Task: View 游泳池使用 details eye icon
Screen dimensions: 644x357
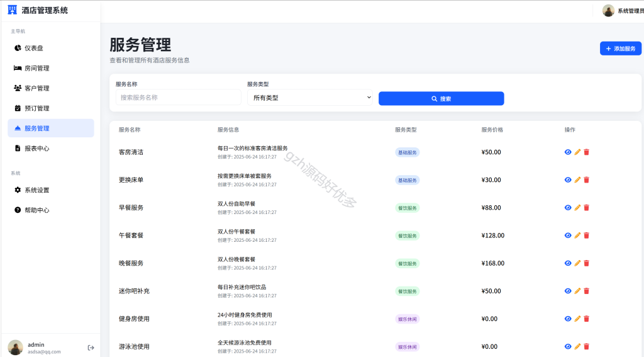Action: coord(568,346)
